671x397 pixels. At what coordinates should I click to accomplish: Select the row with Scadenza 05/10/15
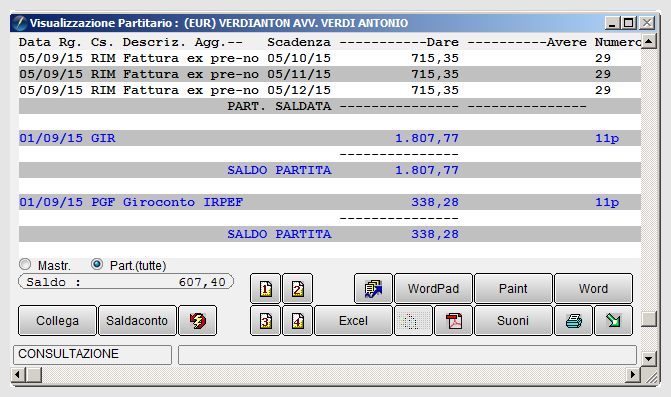(330, 58)
